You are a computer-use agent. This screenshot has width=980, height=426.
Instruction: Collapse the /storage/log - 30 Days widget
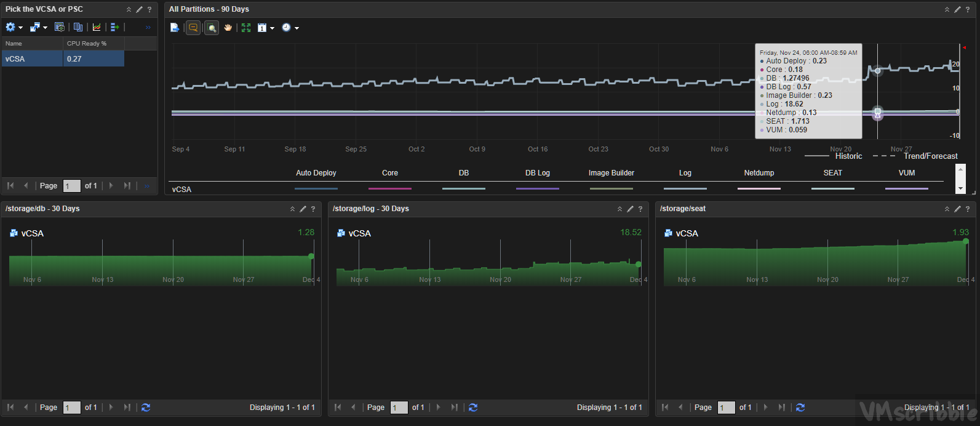coord(619,209)
